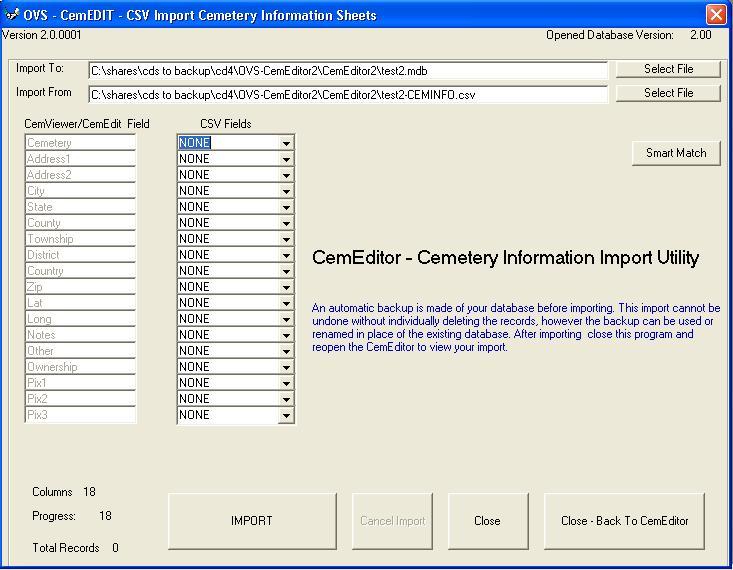Click the Lat field box
The width and height of the screenshot is (733, 570).
[80, 303]
